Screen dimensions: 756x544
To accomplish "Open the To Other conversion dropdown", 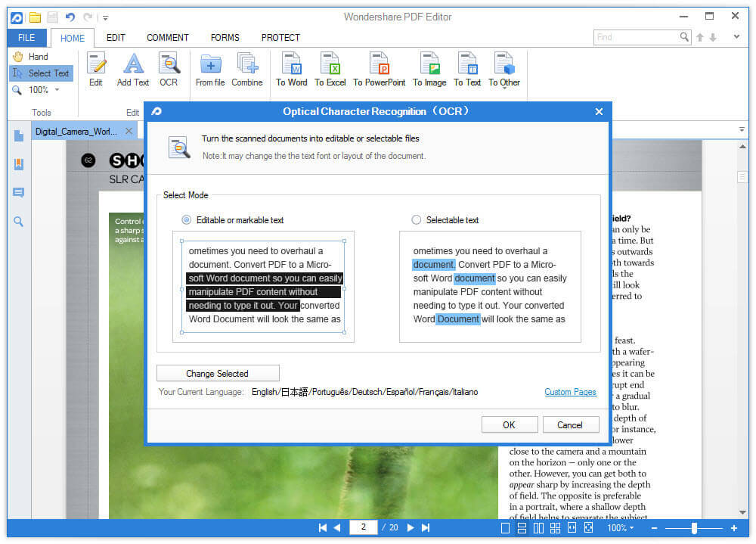I will (x=504, y=70).
